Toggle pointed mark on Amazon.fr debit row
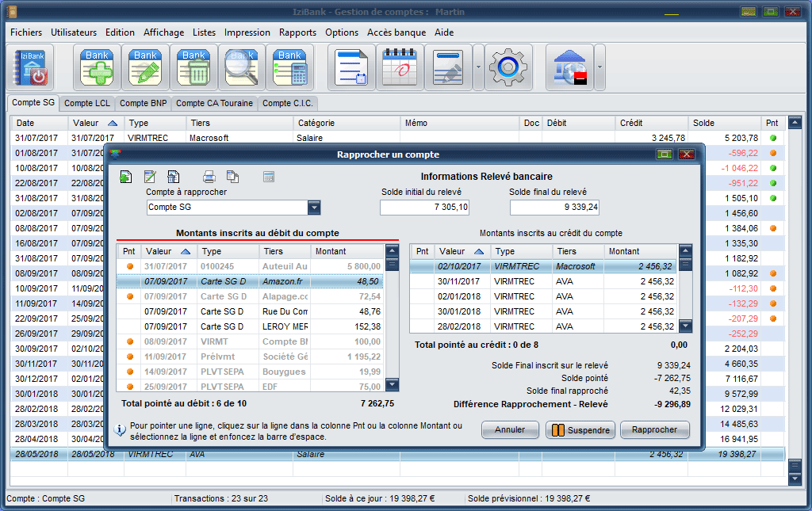This screenshot has width=812, height=511. 129,281
